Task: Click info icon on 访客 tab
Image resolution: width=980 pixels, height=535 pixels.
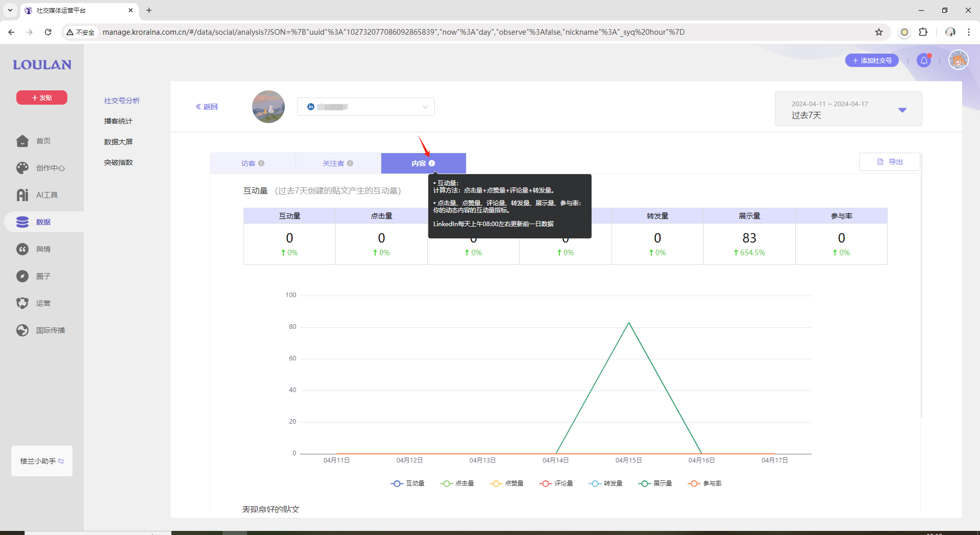Action: pyautogui.click(x=261, y=163)
